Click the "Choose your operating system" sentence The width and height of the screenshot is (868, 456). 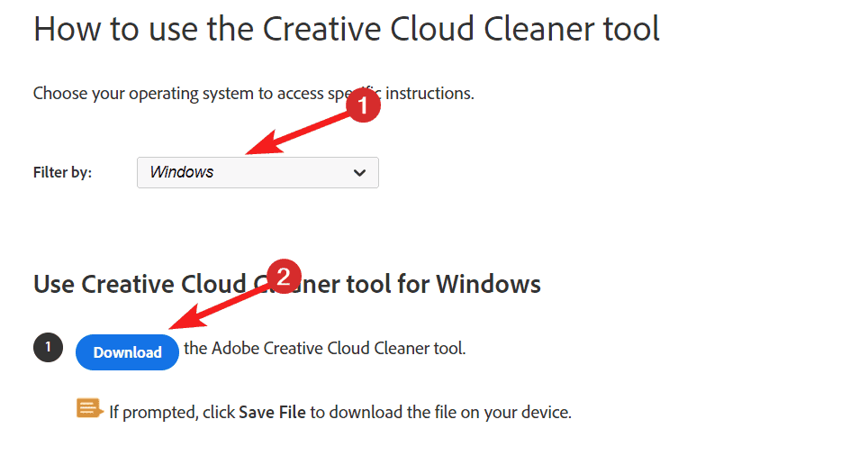pyautogui.click(x=180, y=93)
